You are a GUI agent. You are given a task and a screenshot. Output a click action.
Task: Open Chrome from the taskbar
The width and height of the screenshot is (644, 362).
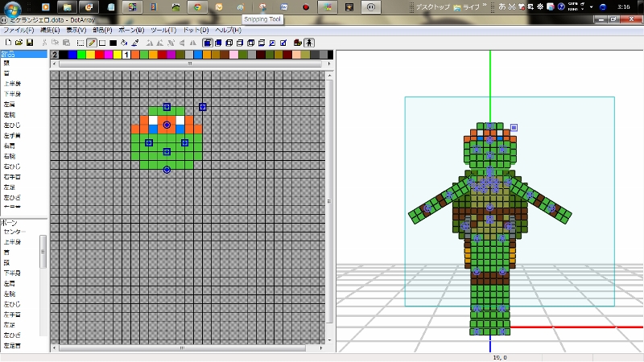(x=197, y=7)
